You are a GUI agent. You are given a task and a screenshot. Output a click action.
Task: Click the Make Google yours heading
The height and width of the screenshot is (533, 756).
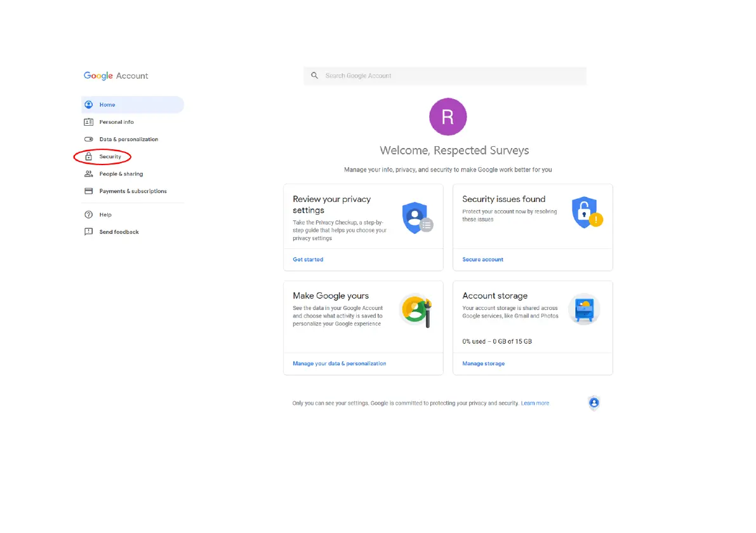tap(331, 295)
